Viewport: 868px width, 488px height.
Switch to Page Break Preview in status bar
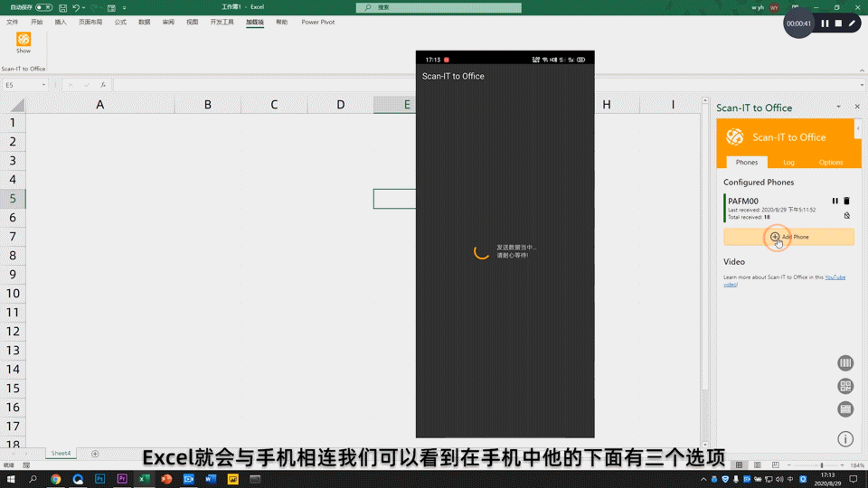(x=775, y=465)
